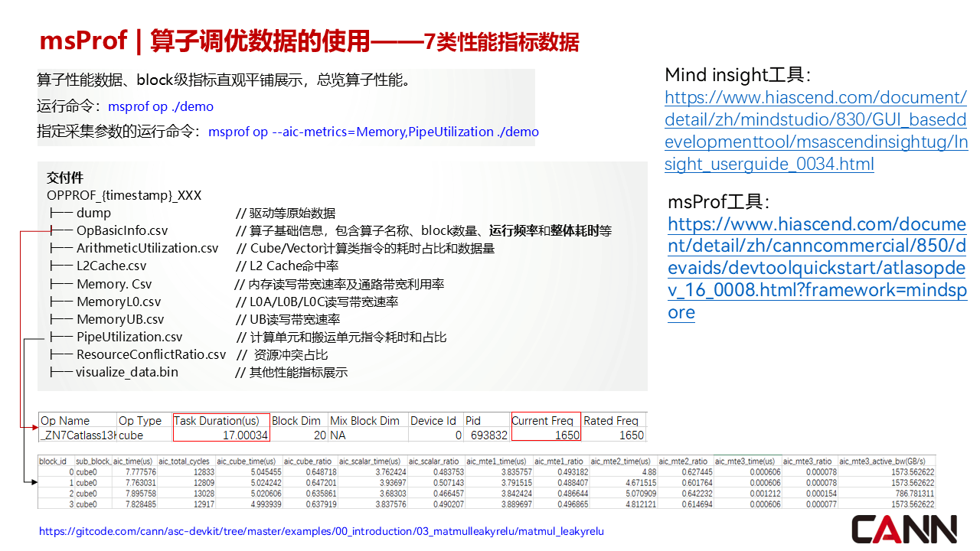Image resolution: width=980 pixels, height=551 pixels.
Task: Click the 'aic_time(us)' column header
Action: [133, 461]
